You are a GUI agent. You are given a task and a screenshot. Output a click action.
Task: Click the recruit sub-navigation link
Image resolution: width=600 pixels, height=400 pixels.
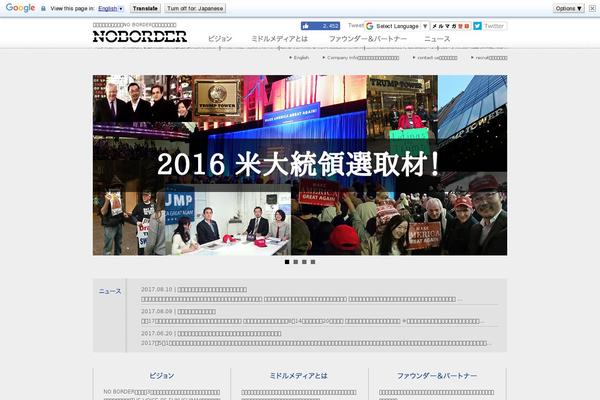(489, 57)
